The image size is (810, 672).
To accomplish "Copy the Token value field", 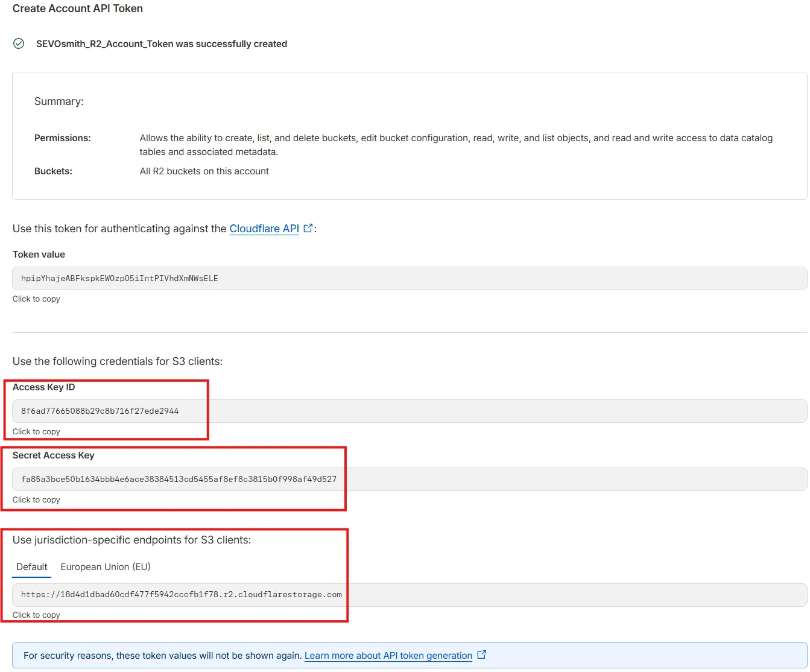I will click(410, 279).
